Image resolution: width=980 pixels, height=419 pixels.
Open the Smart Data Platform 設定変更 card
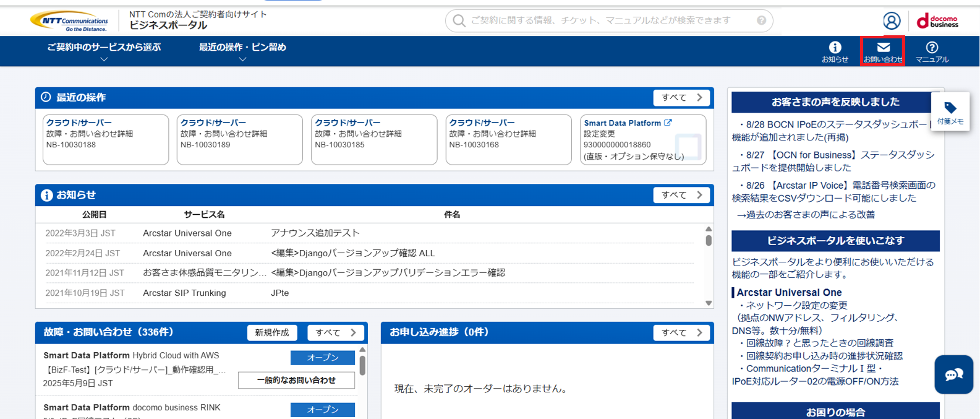click(x=643, y=139)
